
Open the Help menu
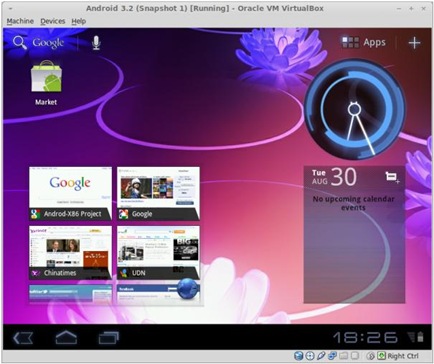click(x=79, y=21)
